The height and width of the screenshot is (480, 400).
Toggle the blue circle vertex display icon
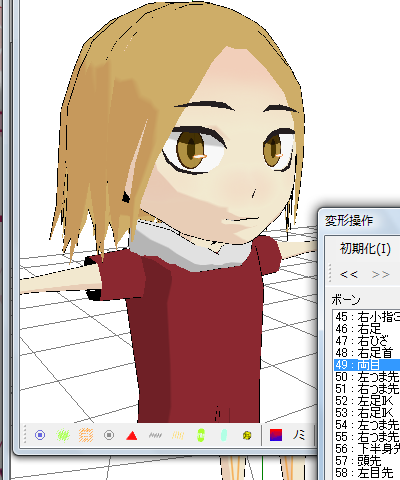tap(40, 435)
